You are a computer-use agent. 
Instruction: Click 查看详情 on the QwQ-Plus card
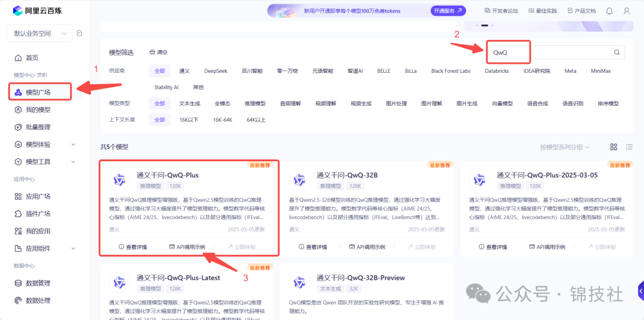click(132, 247)
